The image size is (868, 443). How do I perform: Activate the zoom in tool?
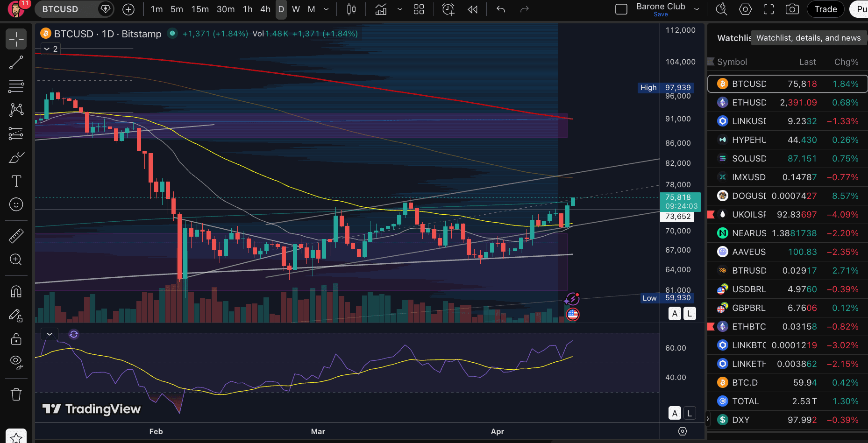click(16, 260)
